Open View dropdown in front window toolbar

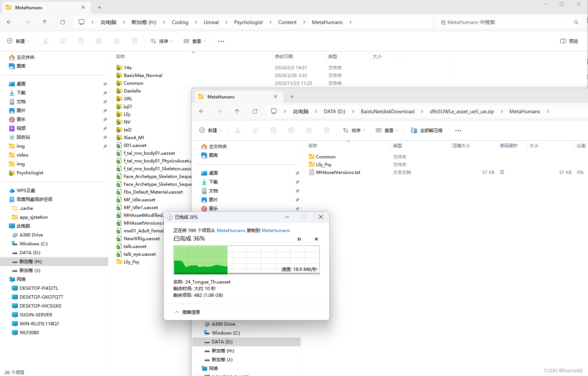tap(387, 130)
